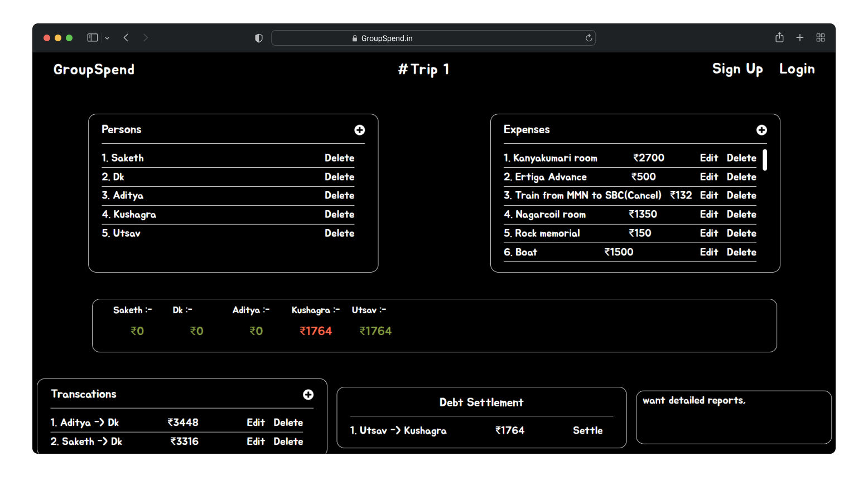This screenshot has height=495, width=868.
Task: Open the Sign Up page
Action: [x=737, y=69]
